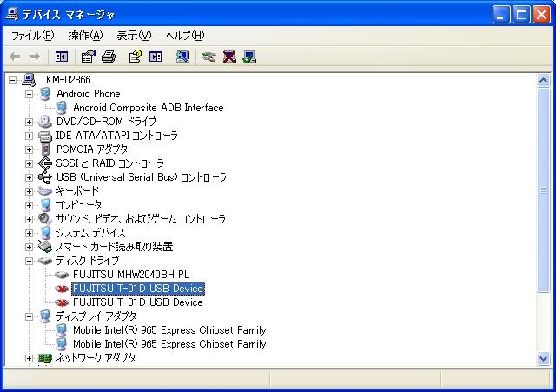The image size is (556, 392).
Task: Click the ネットワーク アダプタ card icon
Action: pos(45,358)
